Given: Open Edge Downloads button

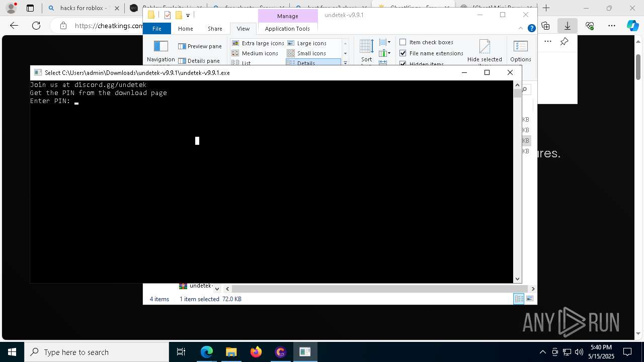Looking at the screenshot, I should coord(568,26).
